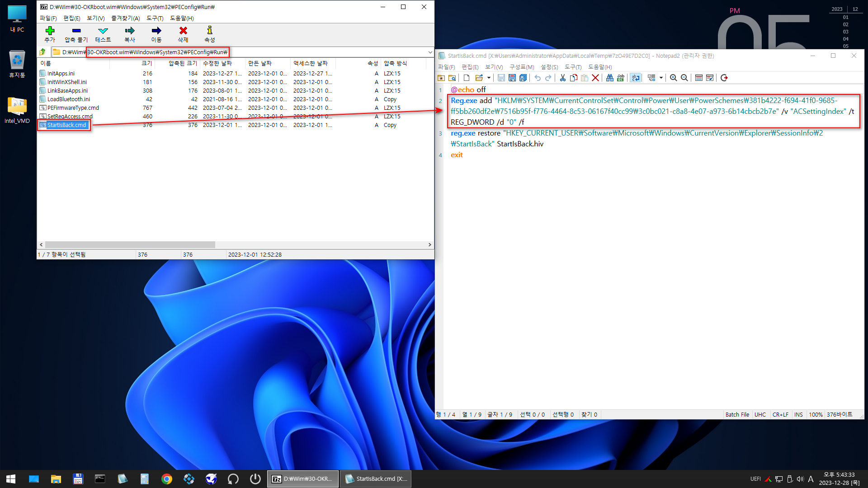This screenshot has width=868, height=488.
Task: Click the Redo arrow in Notepad2
Action: click(x=548, y=78)
